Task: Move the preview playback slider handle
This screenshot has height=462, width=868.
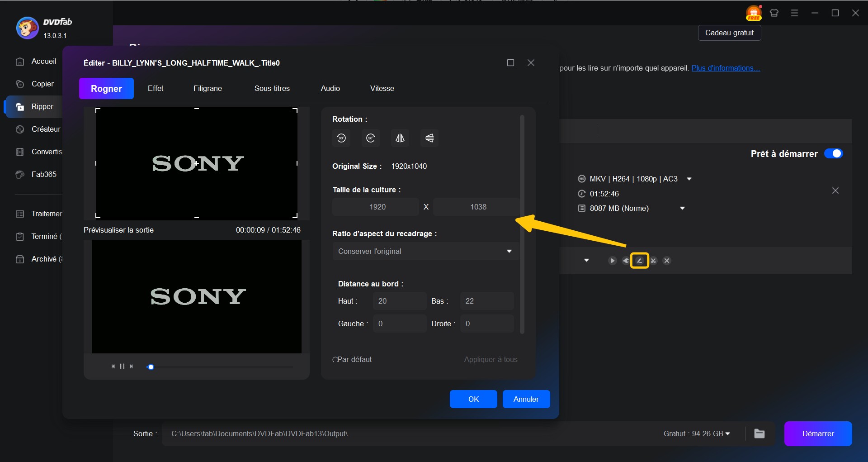Action: (x=151, y=367)
